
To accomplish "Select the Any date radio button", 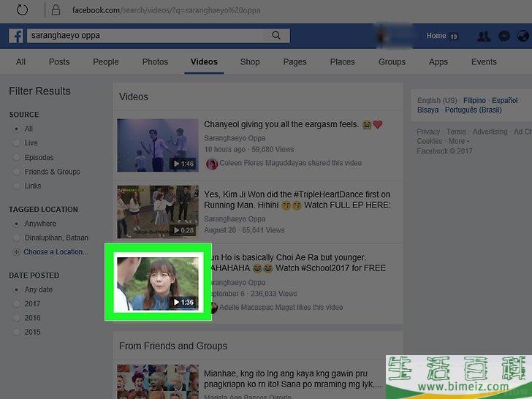I will pyautogui.click(x=16, y=289).
